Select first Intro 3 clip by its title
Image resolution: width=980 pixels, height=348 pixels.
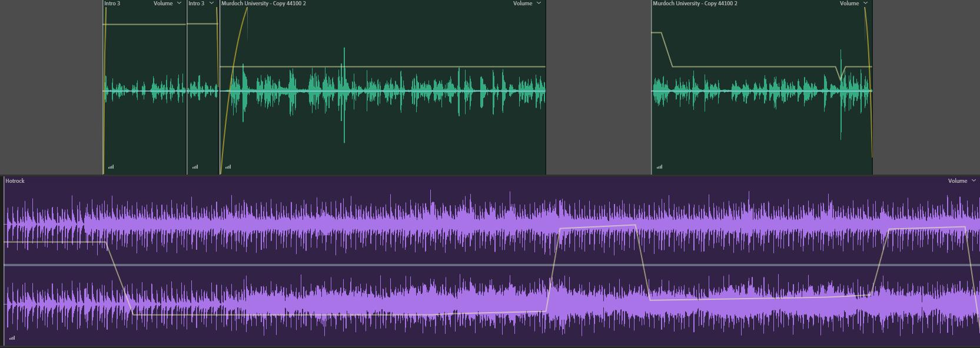pyautogui.click(x=112, y=4)
